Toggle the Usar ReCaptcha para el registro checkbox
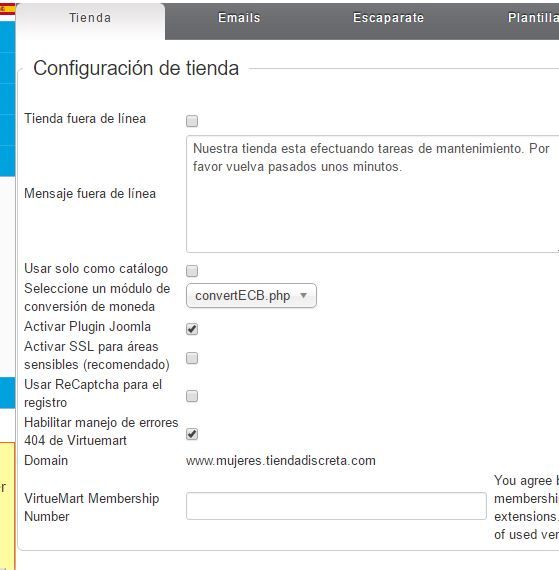The height and width of the screenshot is (570, 559). click(192, 396)
